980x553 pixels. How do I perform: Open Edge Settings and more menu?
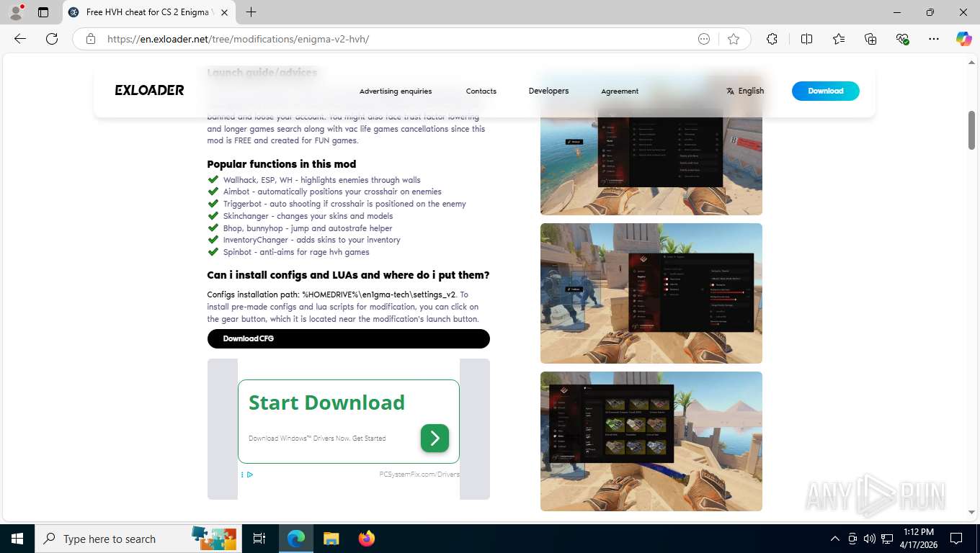pyautogui.click(x=934, y=39)
